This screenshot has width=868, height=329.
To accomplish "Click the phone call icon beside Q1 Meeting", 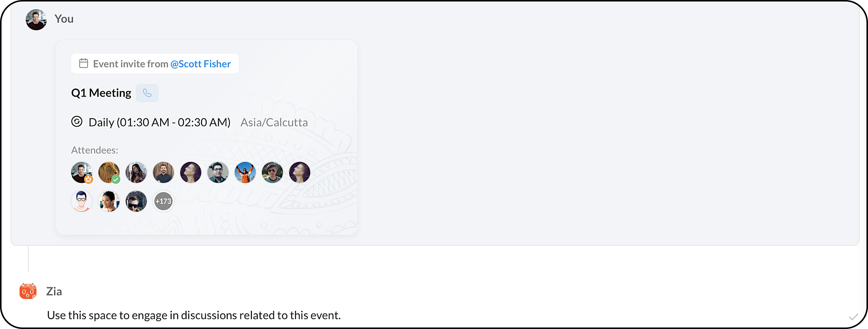I will point(147,93).
